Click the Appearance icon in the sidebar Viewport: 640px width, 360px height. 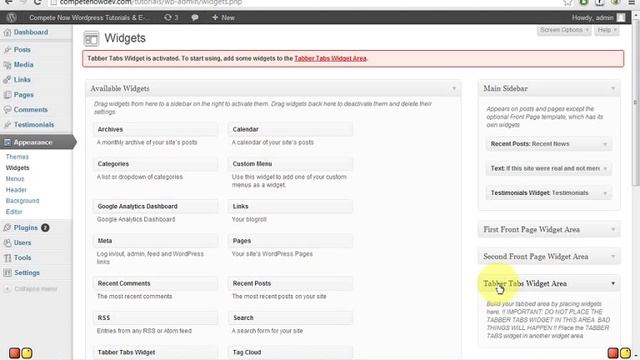coord(7,142)
